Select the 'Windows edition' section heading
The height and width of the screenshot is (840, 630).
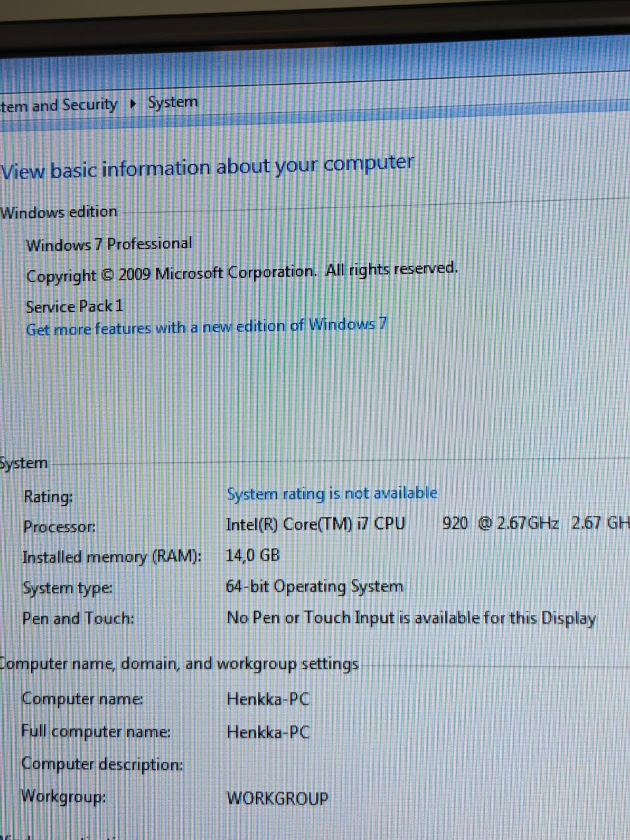(59, 212)
